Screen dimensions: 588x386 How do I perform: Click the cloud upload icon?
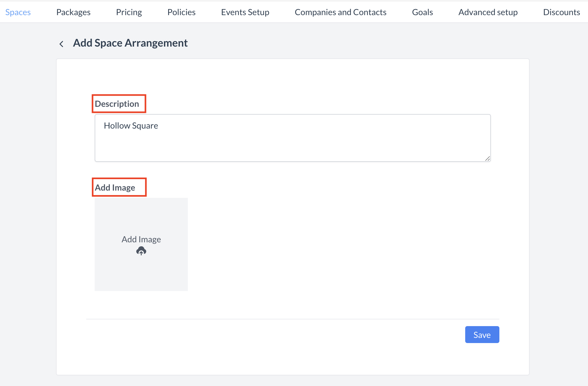coord(141,251)
